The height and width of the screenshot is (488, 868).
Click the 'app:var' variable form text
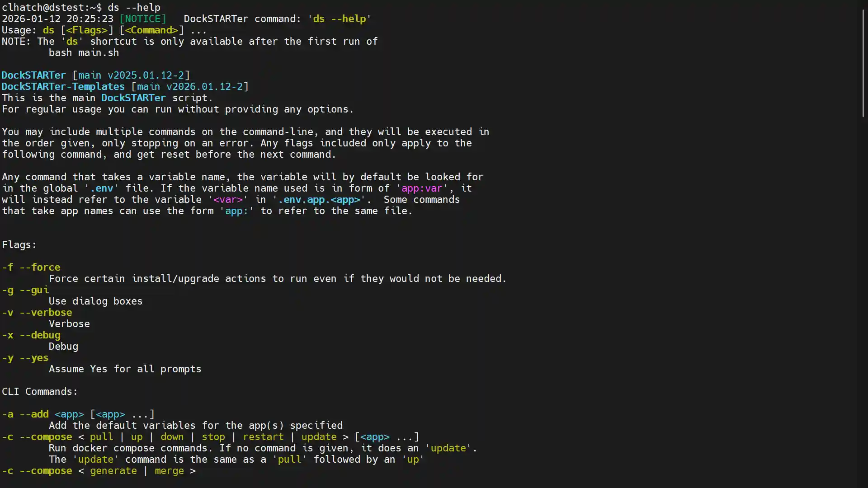(x=421, y=188)
